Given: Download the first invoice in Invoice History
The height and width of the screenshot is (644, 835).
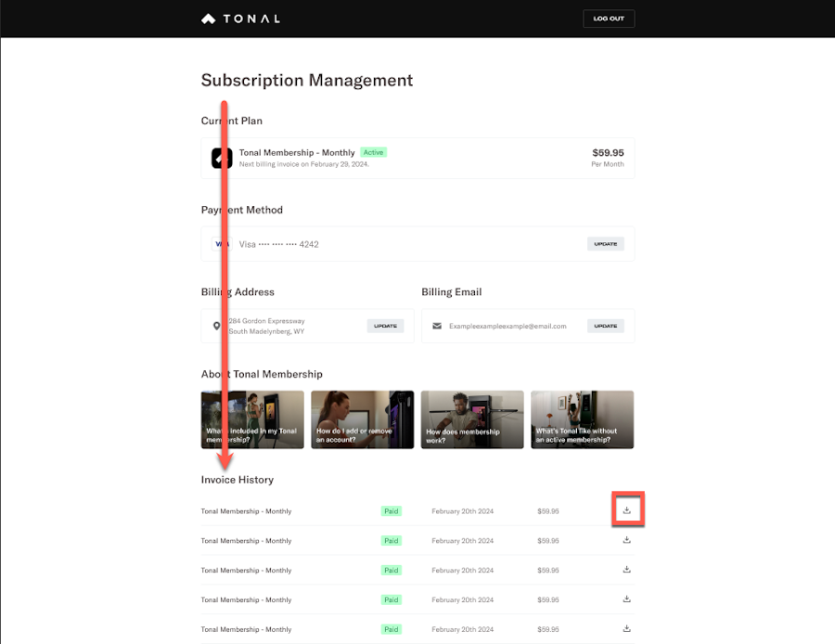Looking at the screenshot, I should [627, 510].
